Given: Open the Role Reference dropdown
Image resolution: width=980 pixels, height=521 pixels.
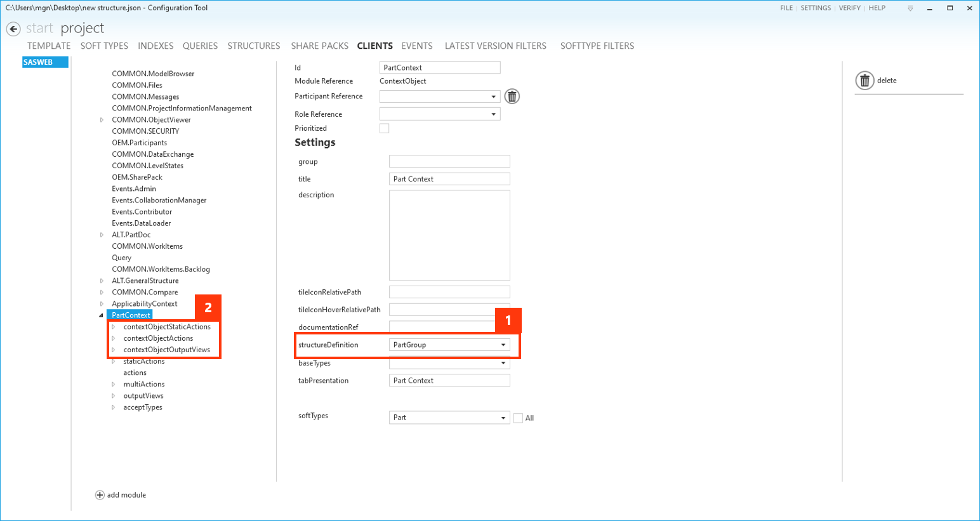Looking at the screenshot, I should [x=493, y=114].
